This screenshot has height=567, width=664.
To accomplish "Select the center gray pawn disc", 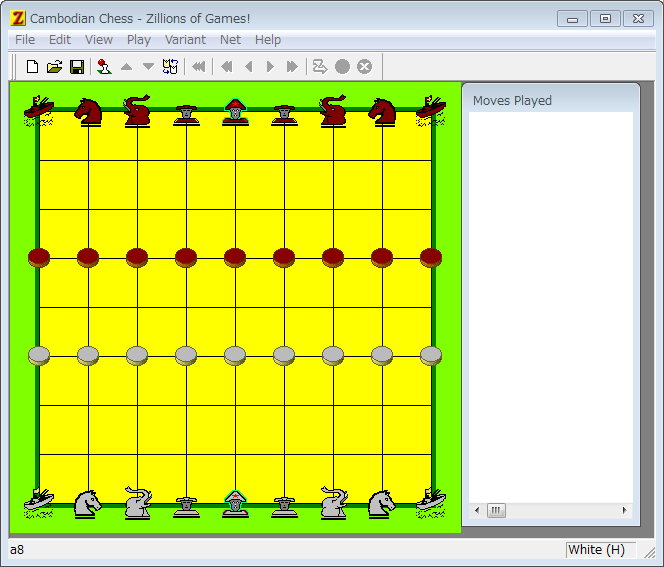I will (235, 356).
